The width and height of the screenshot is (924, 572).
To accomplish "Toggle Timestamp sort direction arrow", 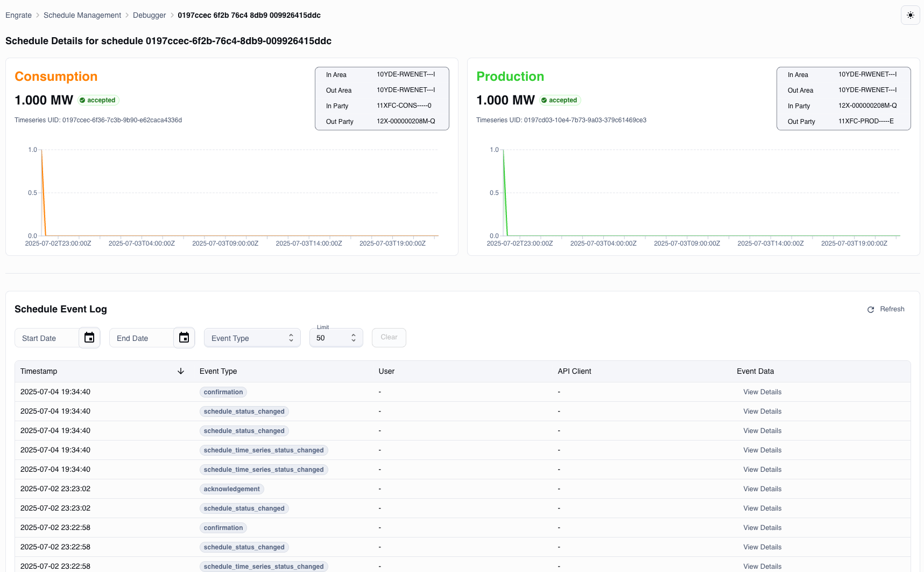I will [181, 371].
